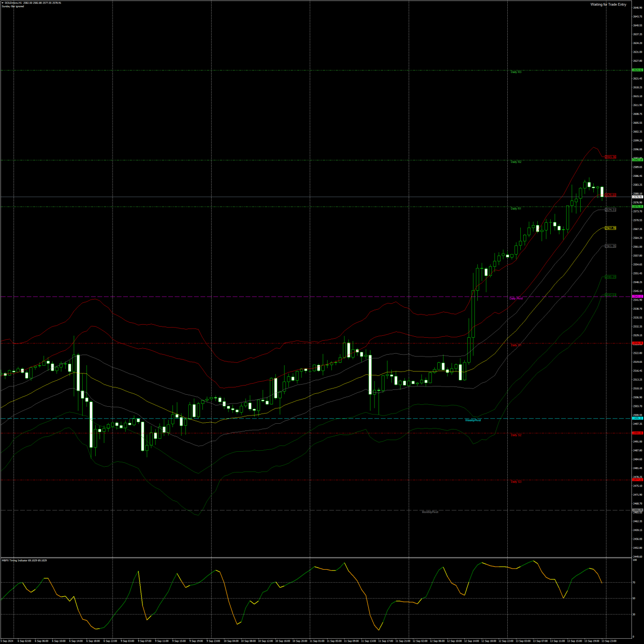This screenshot has width=644, height=644.
Task: Select the 'Daily R3' pivot label
Action: coord(516,72)
